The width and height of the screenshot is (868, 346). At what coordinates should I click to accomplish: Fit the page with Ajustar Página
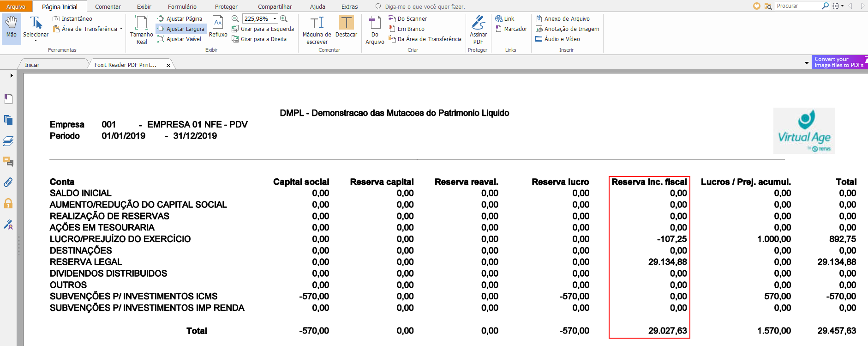pyautogui.click(x=180, y=19)
